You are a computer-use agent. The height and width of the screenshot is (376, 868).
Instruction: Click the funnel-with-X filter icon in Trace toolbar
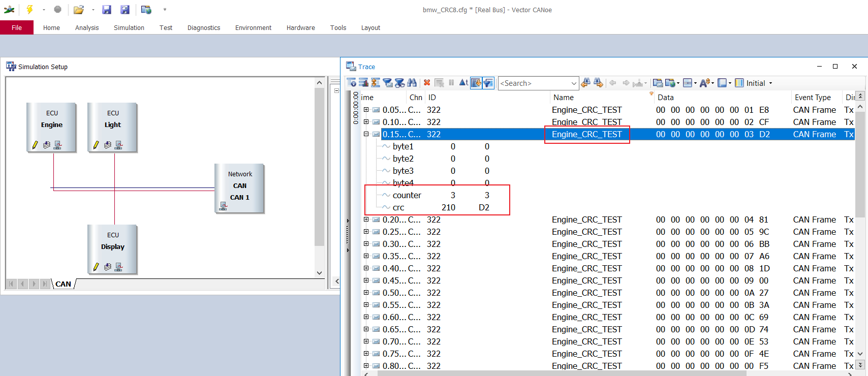tap(400, 83)
